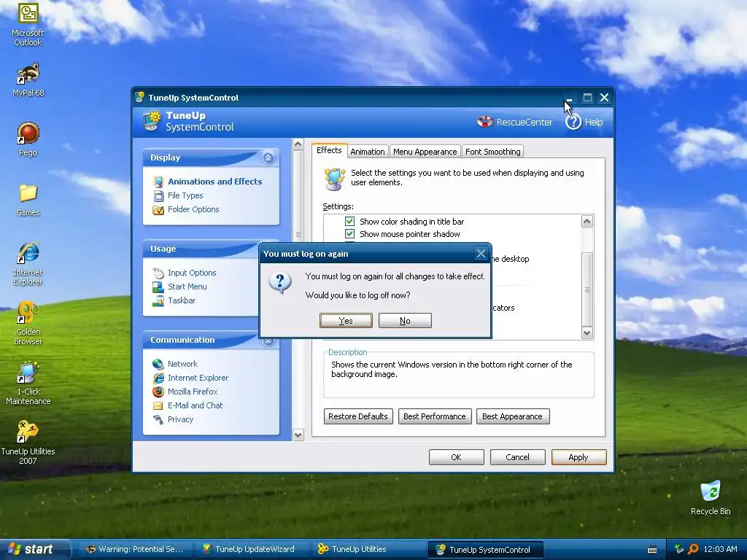Click the E-Mail and Chat envelope icon
This screenshot has height=560, width=747.
coord(158,405)
